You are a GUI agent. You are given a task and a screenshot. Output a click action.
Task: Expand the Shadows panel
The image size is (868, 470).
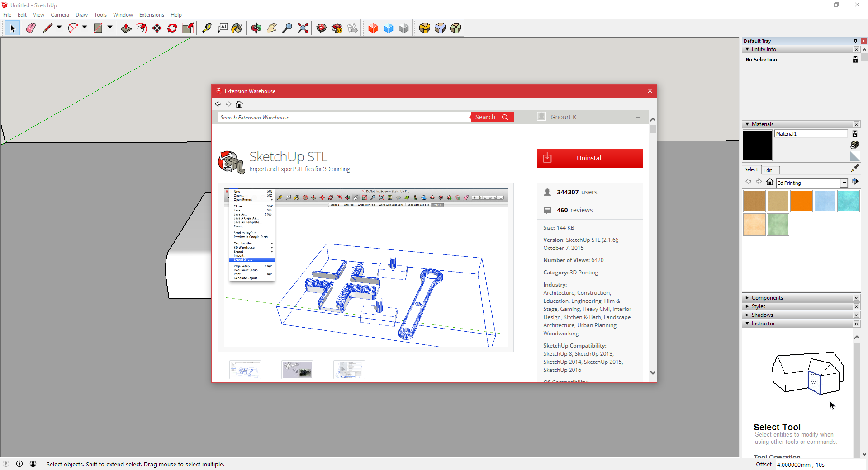(x=747, y=315)
